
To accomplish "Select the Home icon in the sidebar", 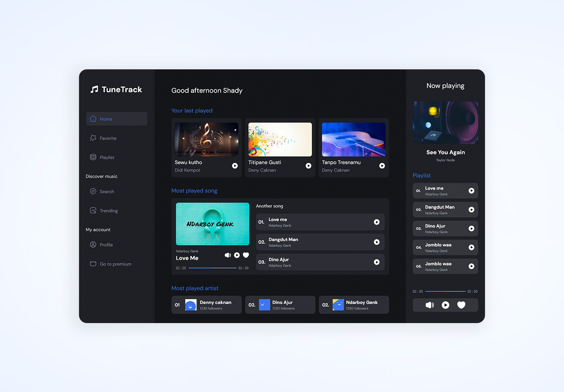I will click(x=93, y=118).
